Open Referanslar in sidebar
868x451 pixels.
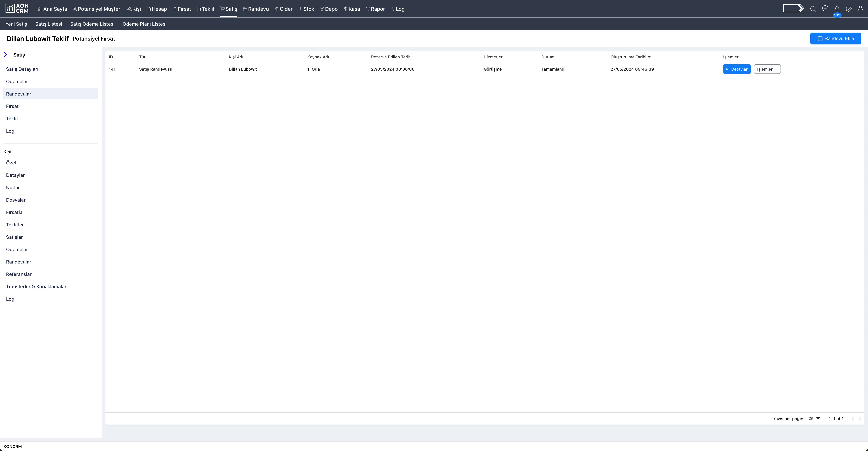click(19, 275)
